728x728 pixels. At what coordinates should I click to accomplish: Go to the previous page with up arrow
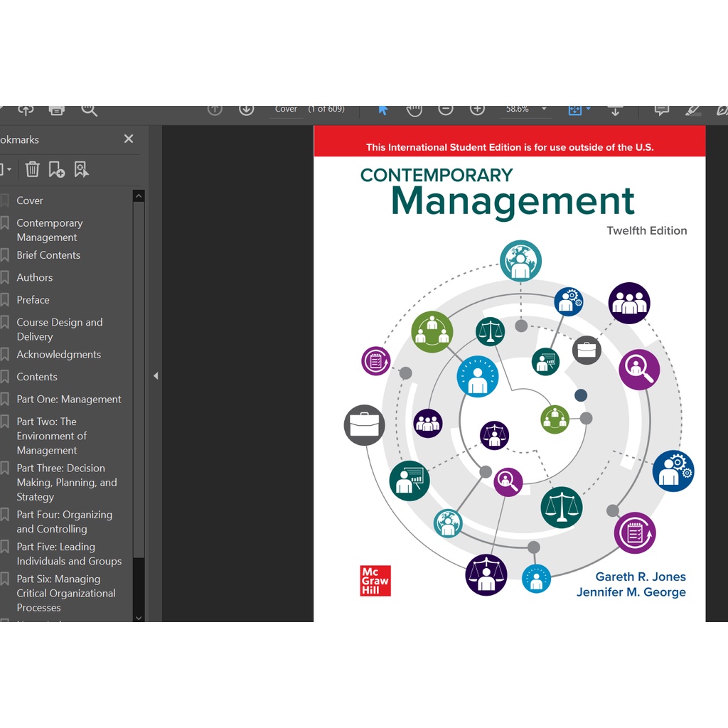pyautogui.click(x=215, y=109)
